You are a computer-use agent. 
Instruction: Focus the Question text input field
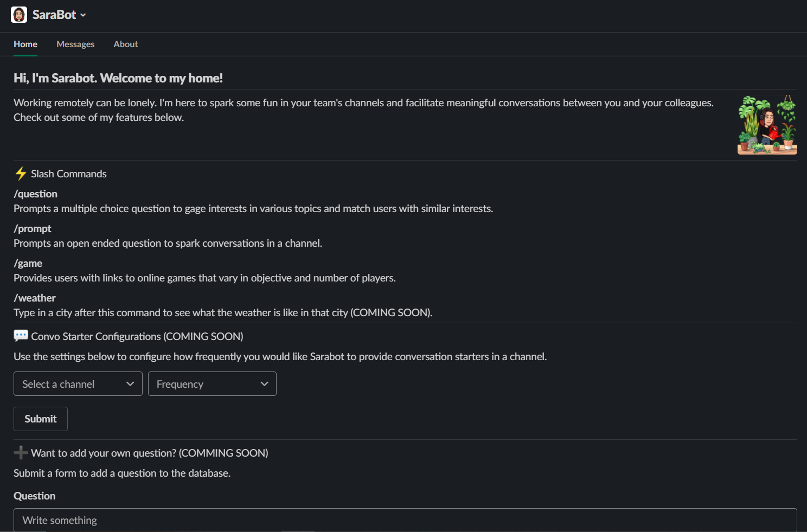click(405, 520)
